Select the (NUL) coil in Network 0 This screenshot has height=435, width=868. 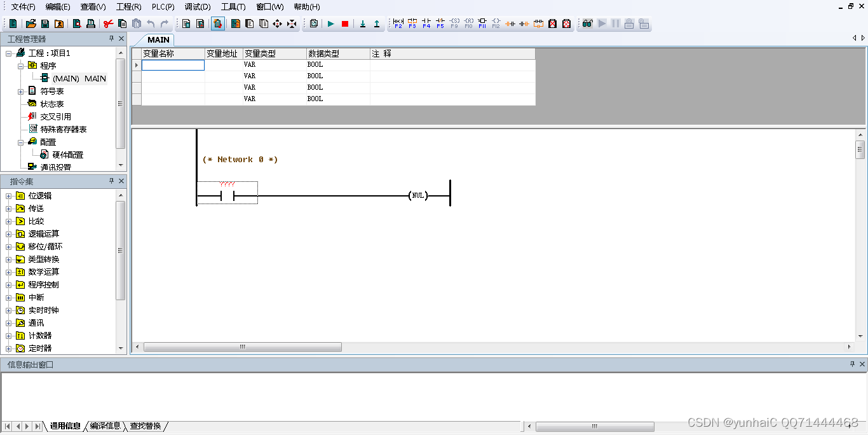(x=417, y=196)
